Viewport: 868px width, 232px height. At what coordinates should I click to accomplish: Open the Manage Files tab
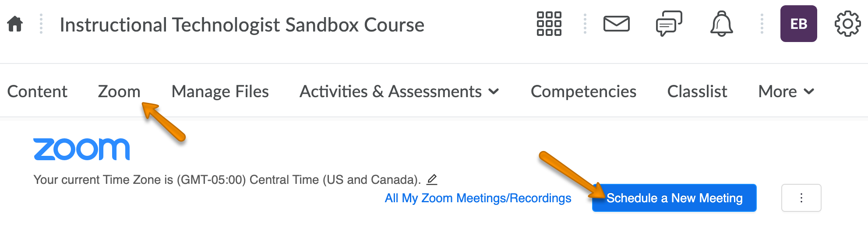point(220,91)
